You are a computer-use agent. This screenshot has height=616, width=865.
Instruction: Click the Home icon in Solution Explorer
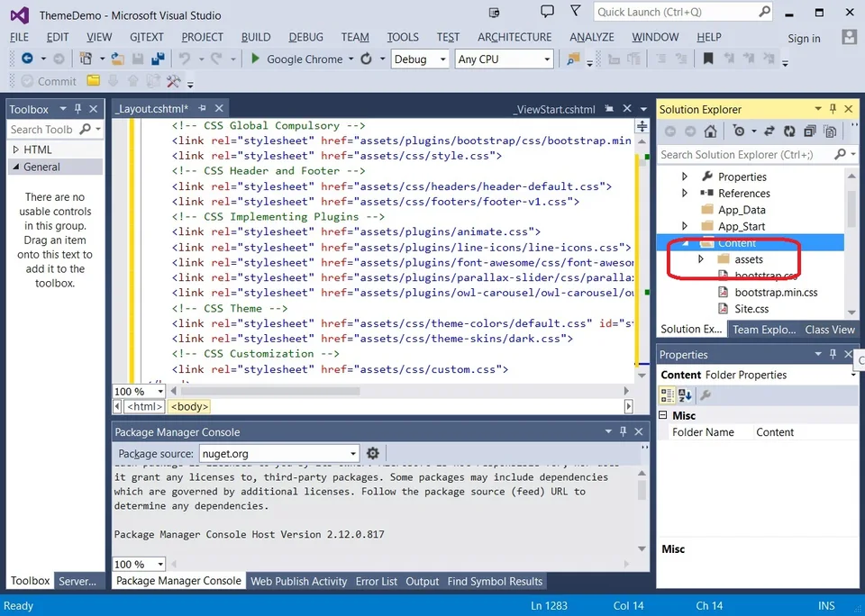(x=711, y=131)
